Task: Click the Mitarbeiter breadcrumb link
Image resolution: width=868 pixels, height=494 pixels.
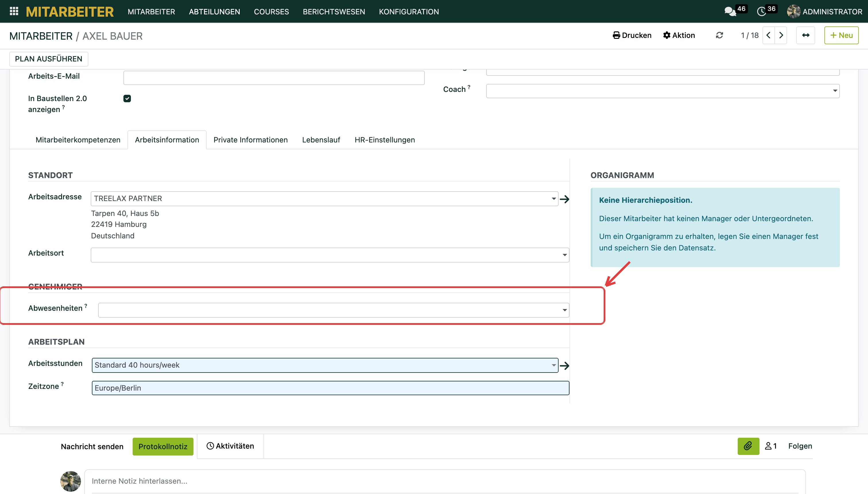Action: pyautogui.click(x=41, y=36)
